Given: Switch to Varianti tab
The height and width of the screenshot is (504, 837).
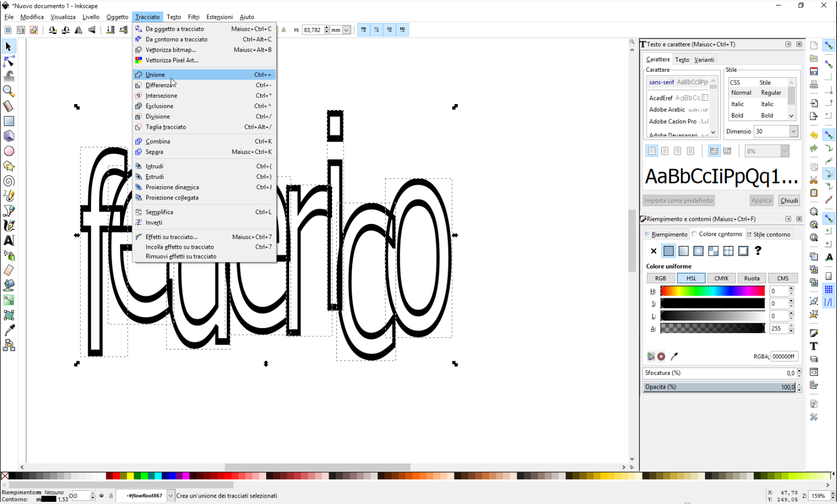Looking at the screenshot, I should click(704, 60).
